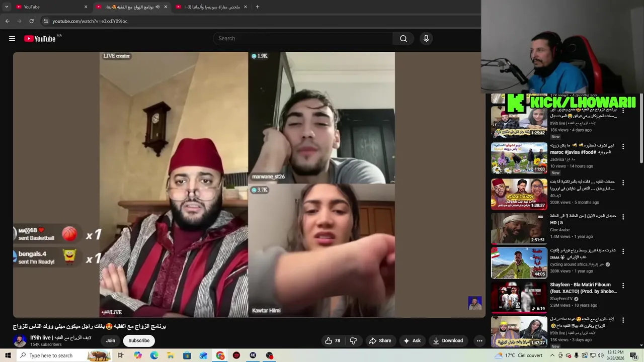Start voice search with the microphone icon
Viewport: 644px width, 362px height.
426,39
